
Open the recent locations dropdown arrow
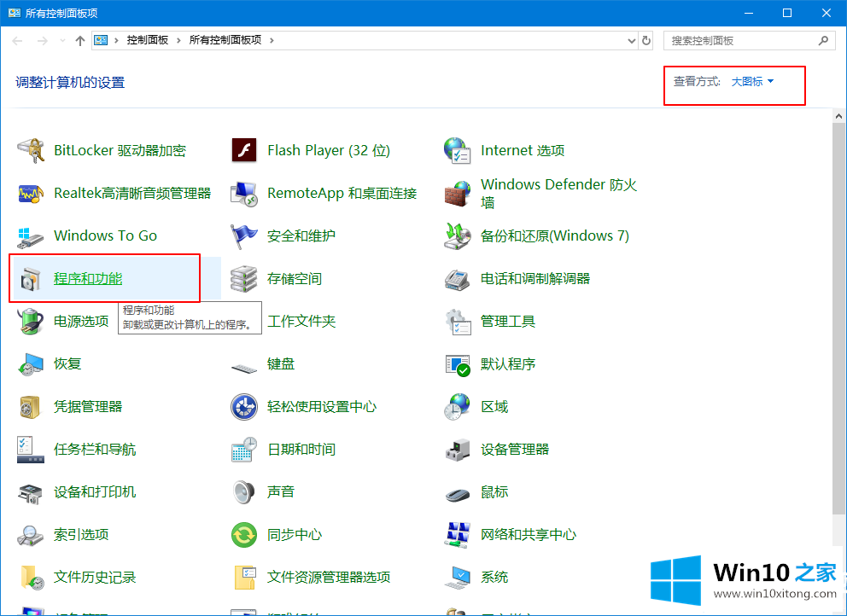[62, 40]
